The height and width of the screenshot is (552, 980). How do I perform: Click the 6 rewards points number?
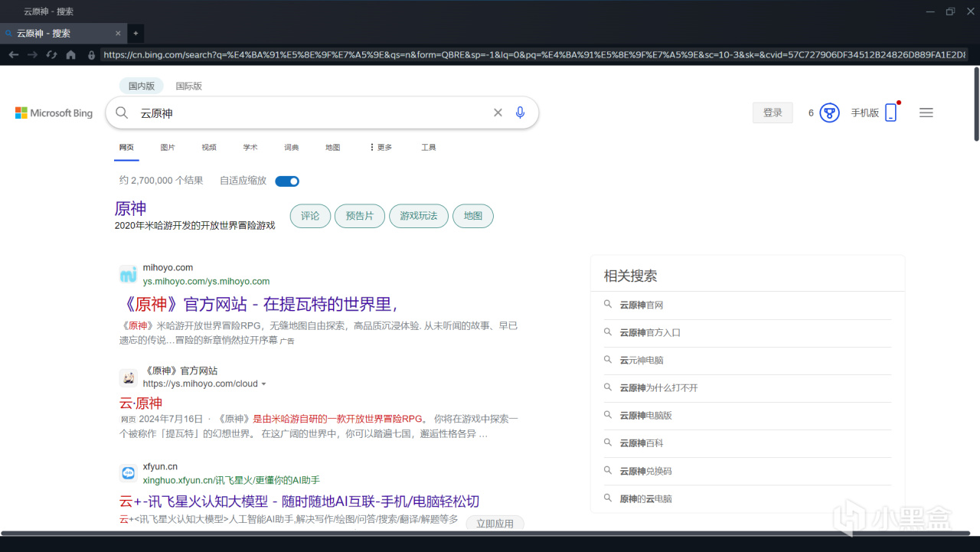811,113
